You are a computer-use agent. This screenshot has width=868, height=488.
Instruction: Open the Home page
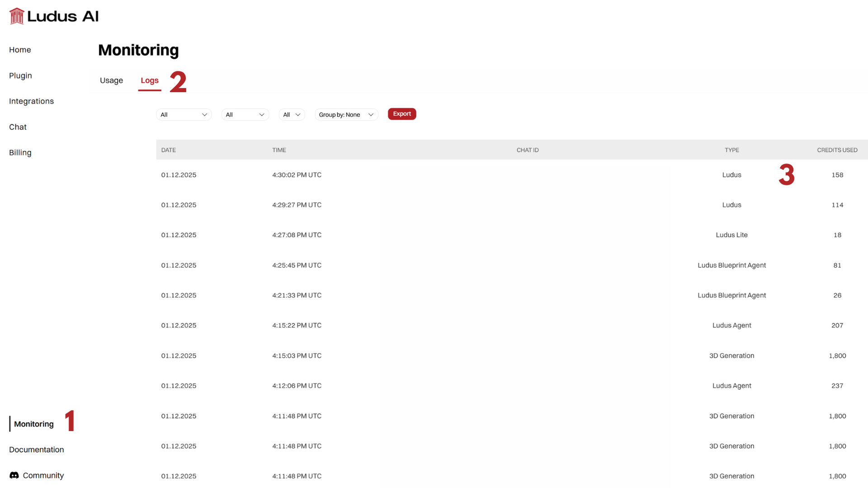pyautogui.click(x=20, y=50)
